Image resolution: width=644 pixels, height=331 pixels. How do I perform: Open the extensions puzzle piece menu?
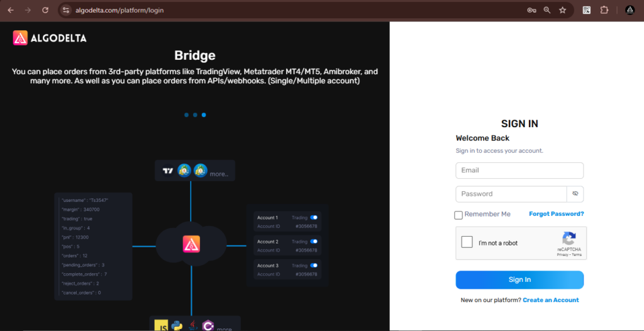click(604, 10)
